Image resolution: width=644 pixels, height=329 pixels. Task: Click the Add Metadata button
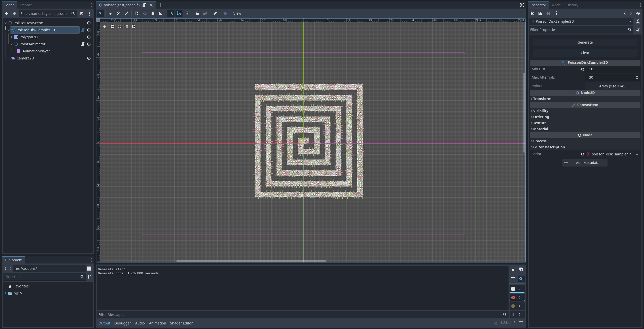(585, 163)
